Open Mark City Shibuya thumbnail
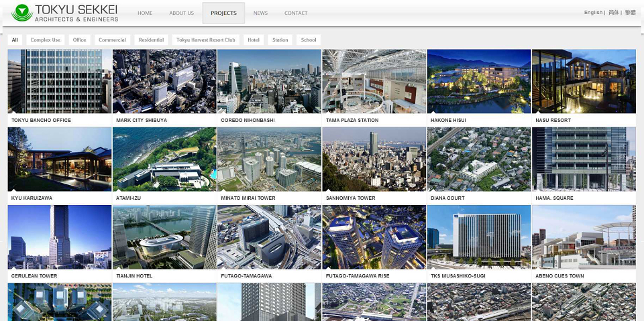The height and width of the screenshot is (321, 644). 164,81
